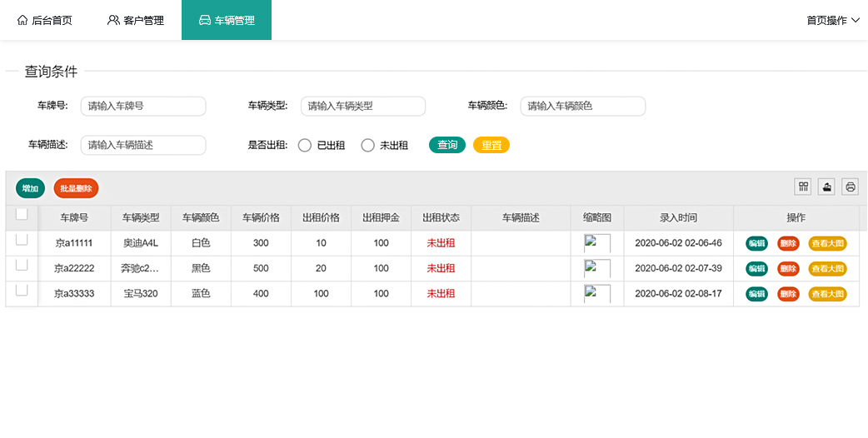Click the print table icon

[x=850, y=187]
